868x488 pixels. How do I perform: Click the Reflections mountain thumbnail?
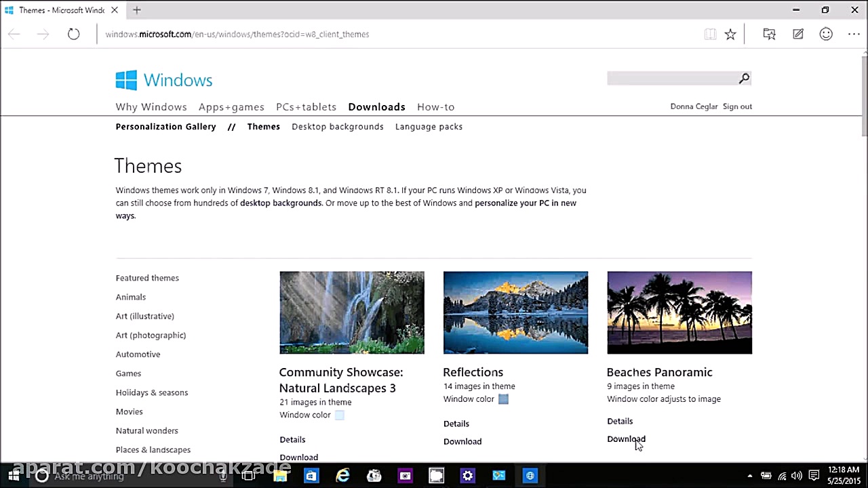[x=515, y=312]
